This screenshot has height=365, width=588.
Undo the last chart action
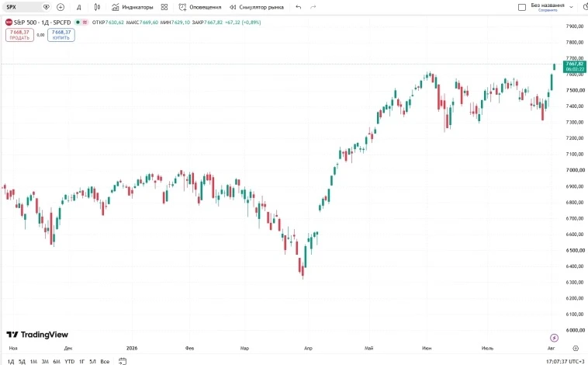tap(298, 7)
